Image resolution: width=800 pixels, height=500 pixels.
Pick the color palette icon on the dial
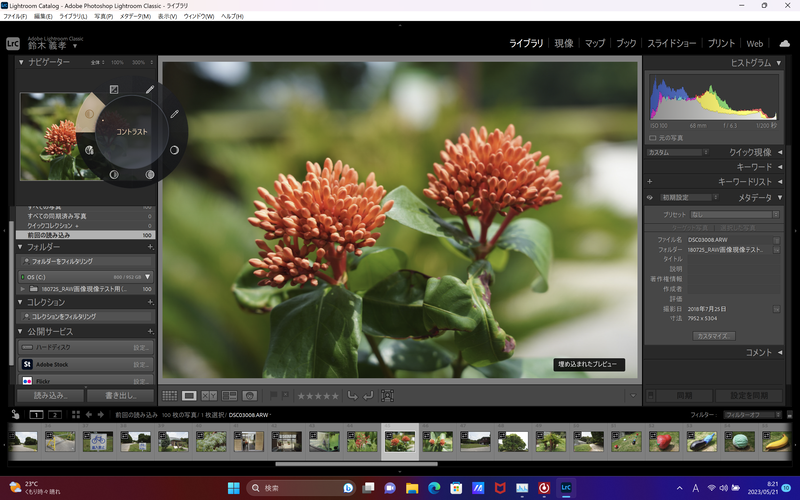pos(89,150)
